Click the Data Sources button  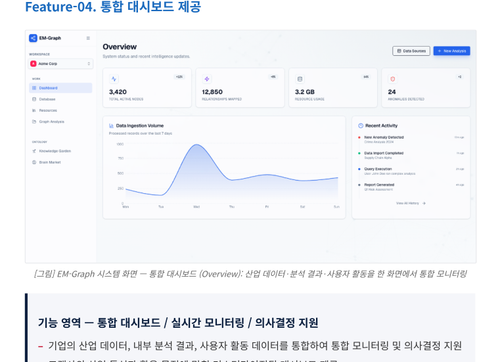tap(411, 51)
